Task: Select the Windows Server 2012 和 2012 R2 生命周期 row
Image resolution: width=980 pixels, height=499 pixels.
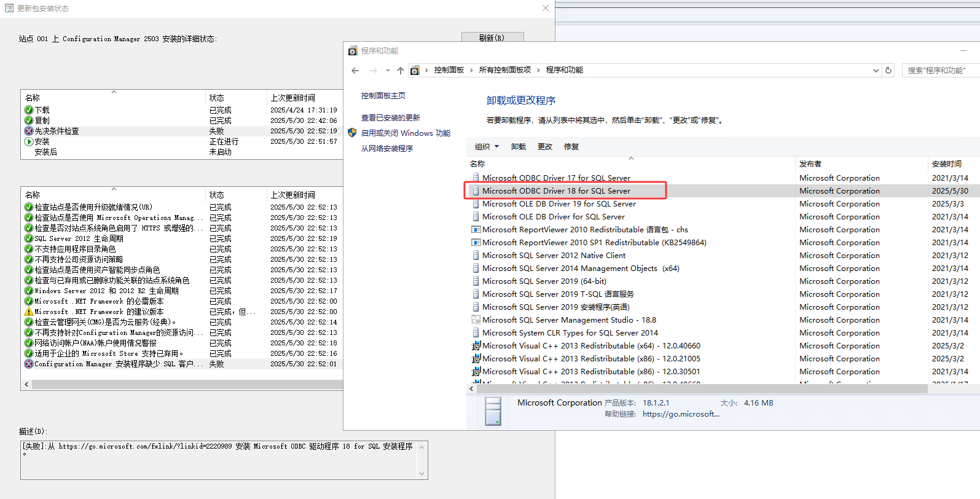Action: tap(182, 291)
